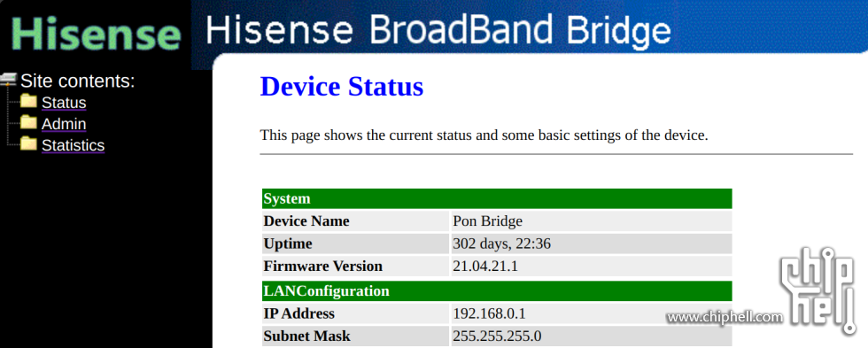Select the Pon Bridge device name value
The height and width of the screenshot is (348, 868).
[x=488, y=221]
